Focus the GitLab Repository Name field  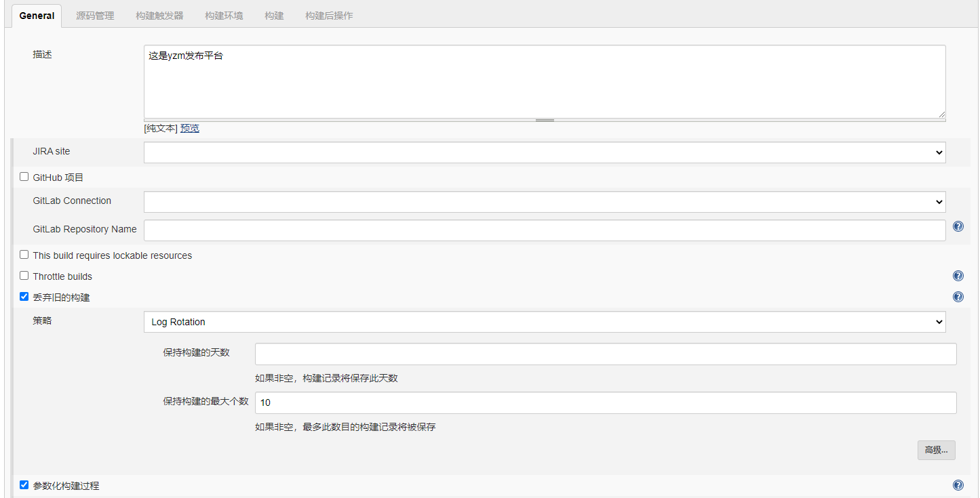(x=545, y=230)
